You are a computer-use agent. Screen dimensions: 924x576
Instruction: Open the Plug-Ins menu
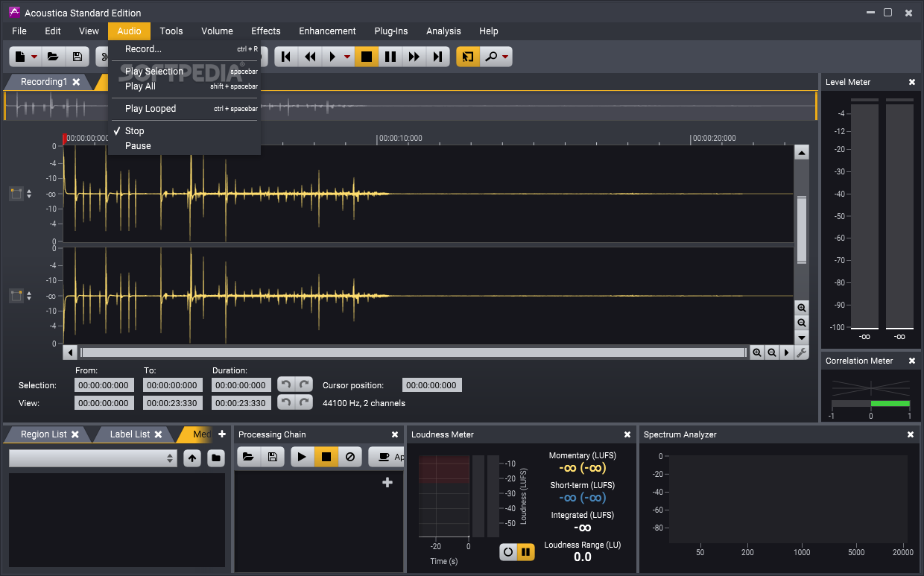pos(391,31)
